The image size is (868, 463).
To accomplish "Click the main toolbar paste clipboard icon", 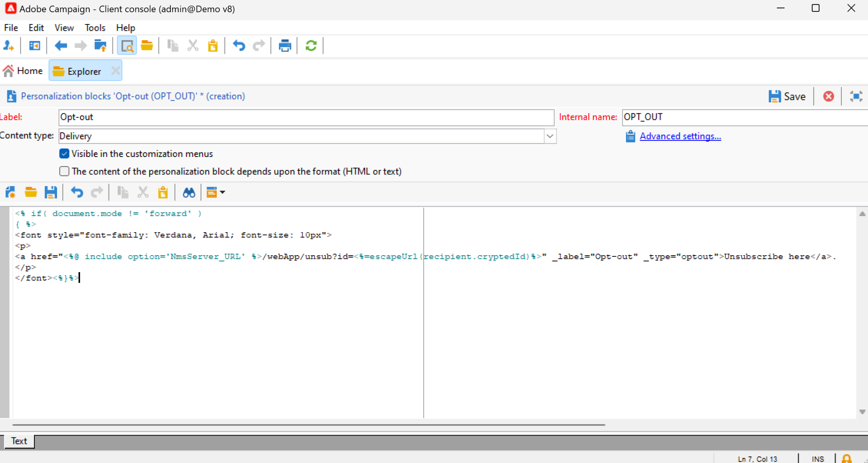I will click(213, 46).
